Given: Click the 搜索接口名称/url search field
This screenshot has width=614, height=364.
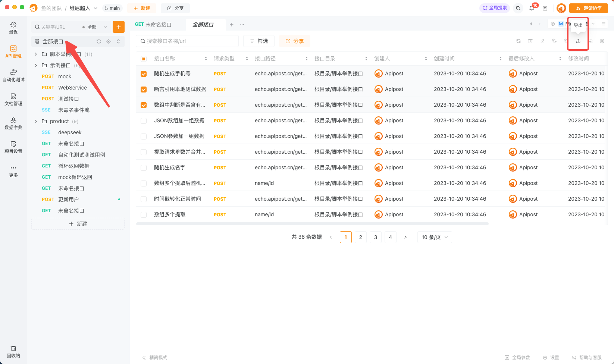Looking at the screenshot, I should coord(187,41).
